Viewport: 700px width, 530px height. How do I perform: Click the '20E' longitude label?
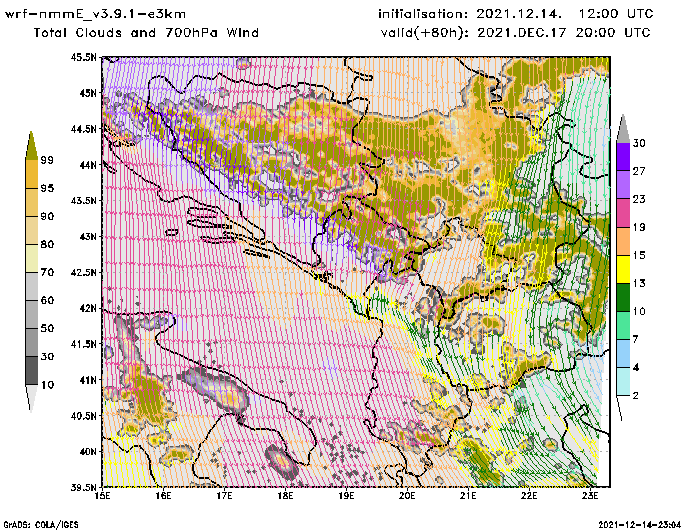pyautogui.click(x=407, y=496)
